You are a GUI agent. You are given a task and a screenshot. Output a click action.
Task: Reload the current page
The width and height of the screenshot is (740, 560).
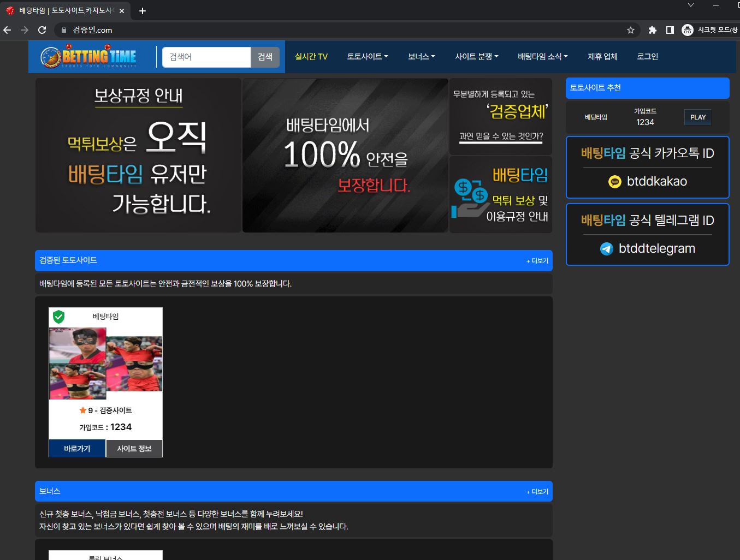(42, 30)
